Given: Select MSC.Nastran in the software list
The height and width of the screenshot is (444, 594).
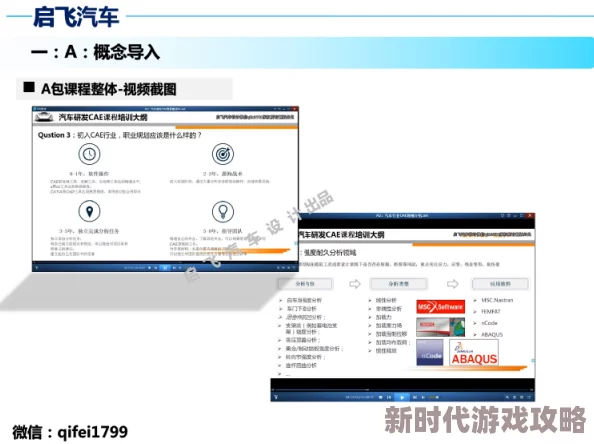Looking at the screenshot, I should 497,300.
